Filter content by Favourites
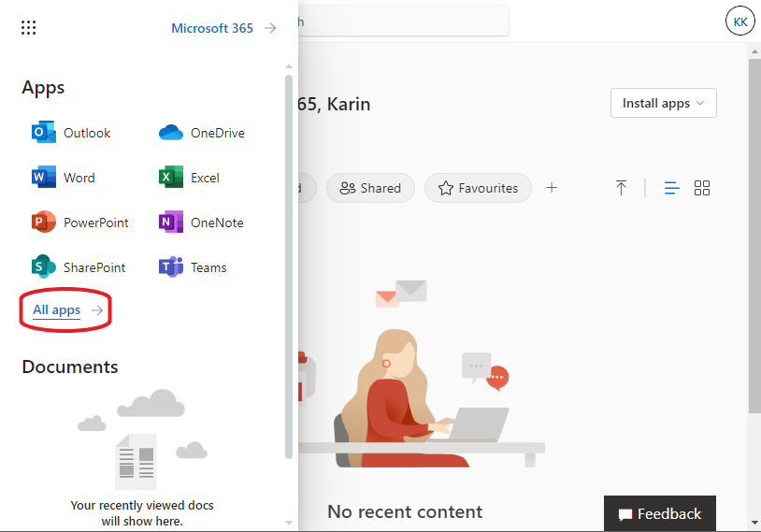The width and height of the screenshot is (761, 532). 478,188
